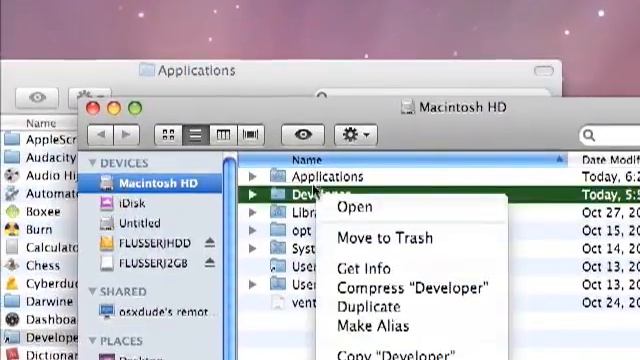Select Cyberduck in Applications window
The image size is (640, 360).
point(51,283)
